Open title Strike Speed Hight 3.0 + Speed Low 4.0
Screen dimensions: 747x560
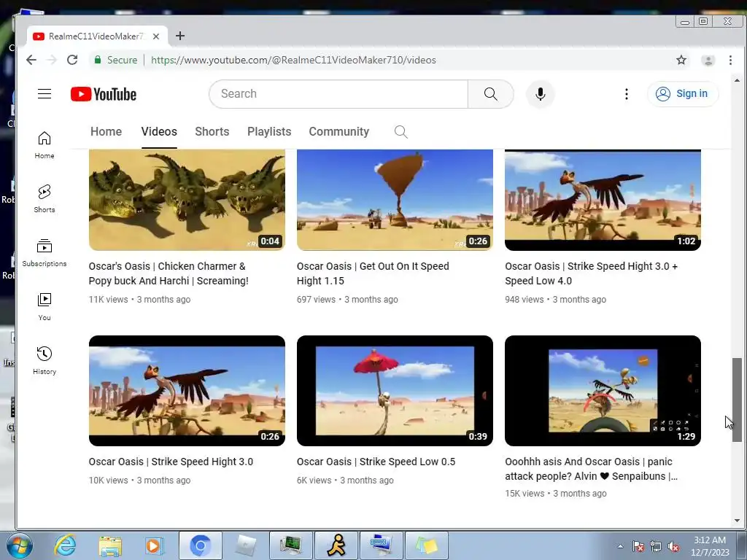591,274
